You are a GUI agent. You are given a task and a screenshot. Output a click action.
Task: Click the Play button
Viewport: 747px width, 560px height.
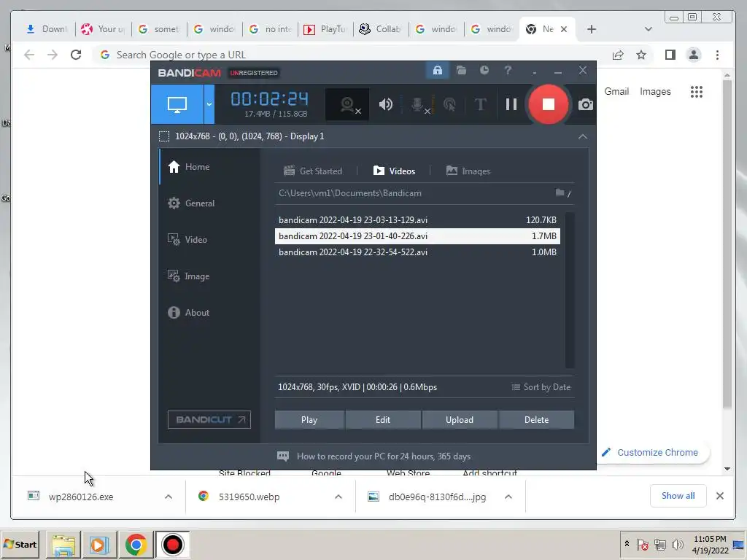tap(309, 420)
